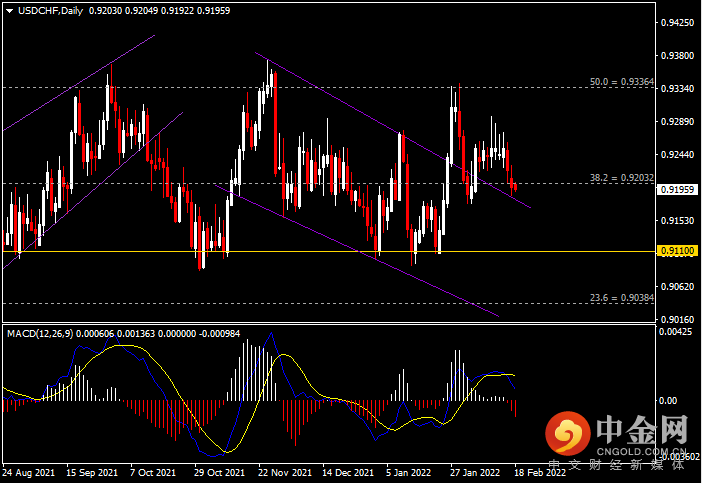Screen dimensions: 702x483
Task: Click the current price tag 0.91959
Action: pos(677,190)
